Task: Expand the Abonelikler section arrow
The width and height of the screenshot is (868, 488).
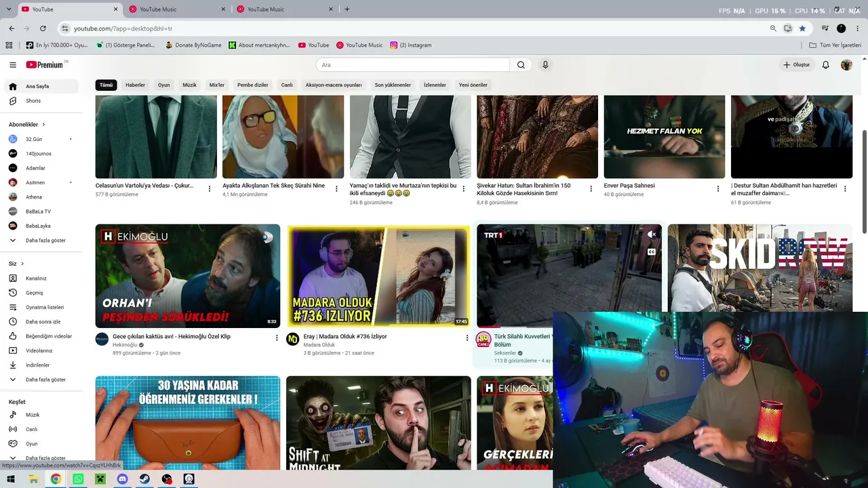Action: pyautogui.click(x=43, y=125)
